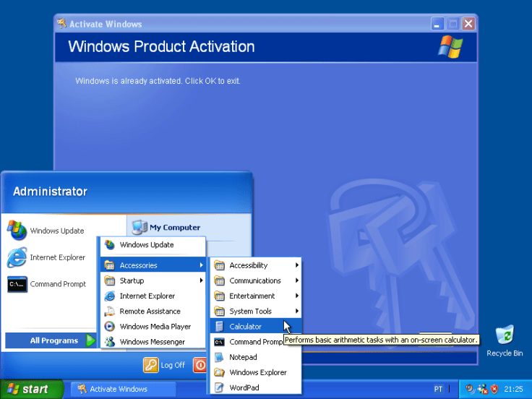Open WordPad from the Accessories list

click(x=244, y=387)
